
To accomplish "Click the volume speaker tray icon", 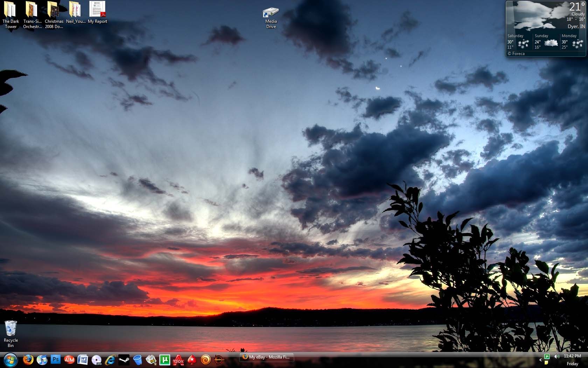I will pyautogui.click(x=557, y=357).
